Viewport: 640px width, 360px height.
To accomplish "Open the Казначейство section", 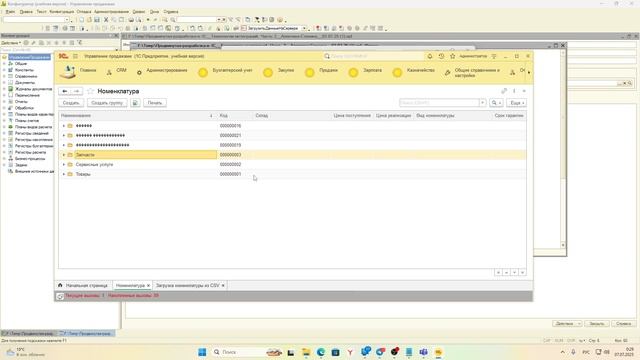I will pos(413,72).
